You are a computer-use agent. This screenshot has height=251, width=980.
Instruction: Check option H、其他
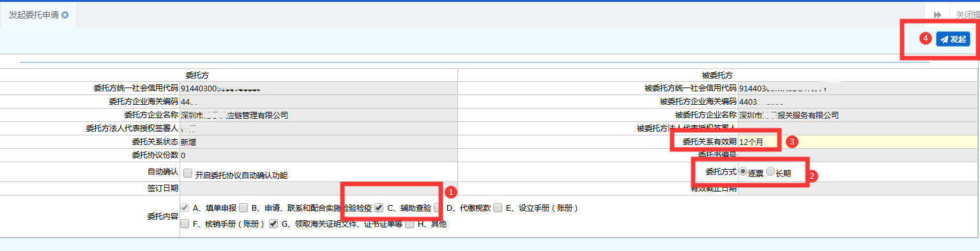pyautogui.click(x=410, y=224)
